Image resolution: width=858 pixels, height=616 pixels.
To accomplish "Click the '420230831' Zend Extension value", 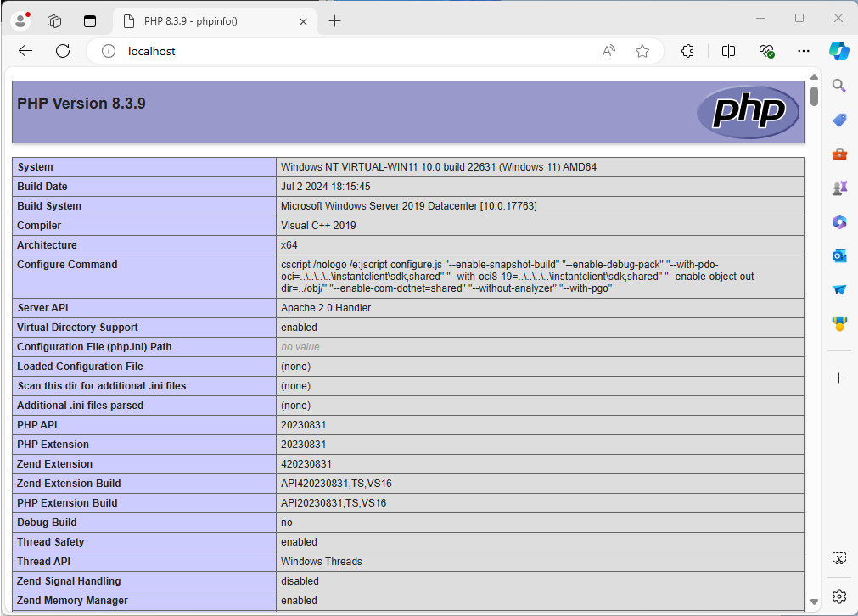I will (x=306, y=464).
